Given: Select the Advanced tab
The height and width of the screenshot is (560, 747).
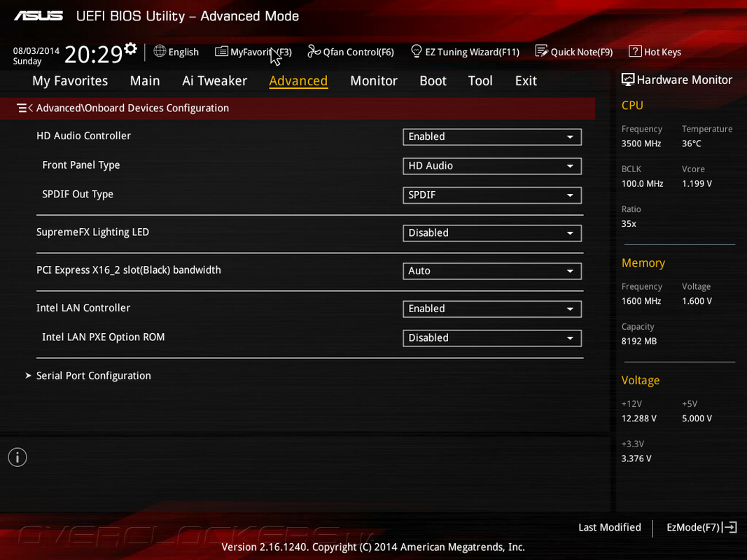Looking at the screenshot, I should 298,81.
